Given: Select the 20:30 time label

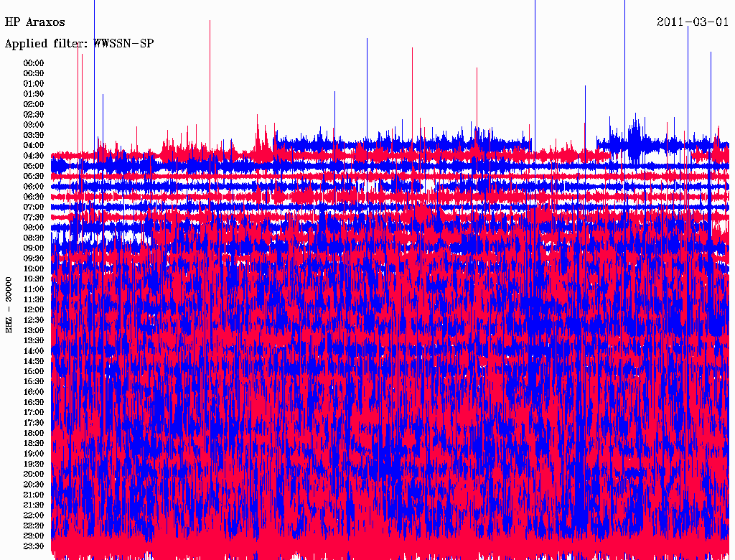Looking at the screenshot, I should 34,485.
